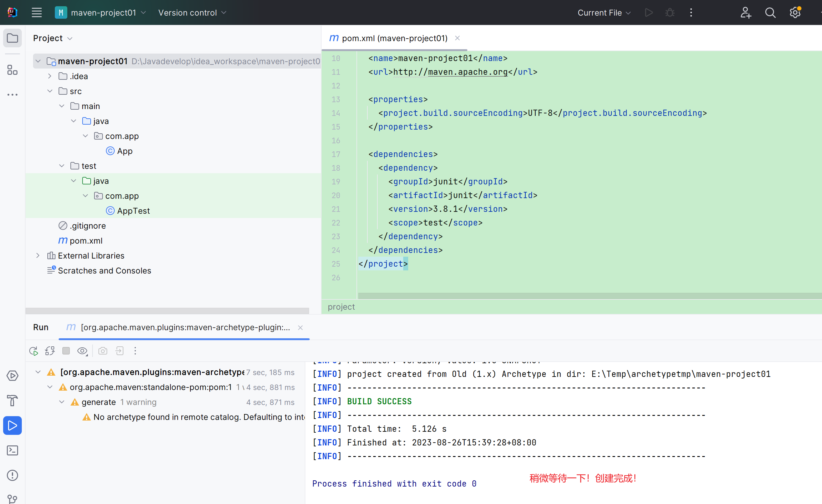Collapse the generate 1 warning node
822x504 pixels.
tap(62, 402)
